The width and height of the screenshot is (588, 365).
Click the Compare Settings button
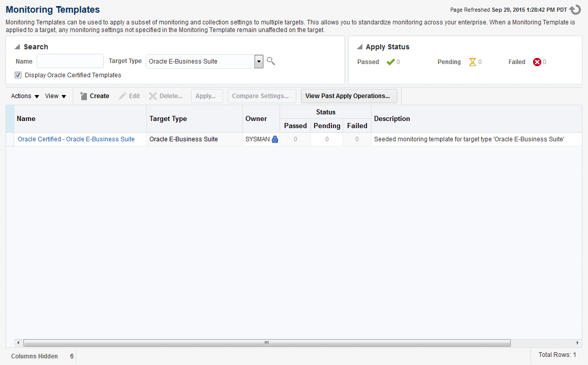coord(262,96)
